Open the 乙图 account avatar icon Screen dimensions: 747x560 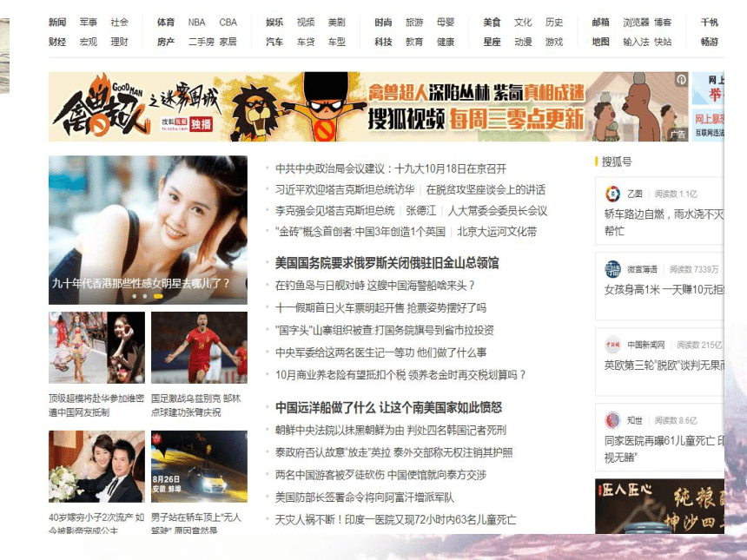click(x=612, y=194)
